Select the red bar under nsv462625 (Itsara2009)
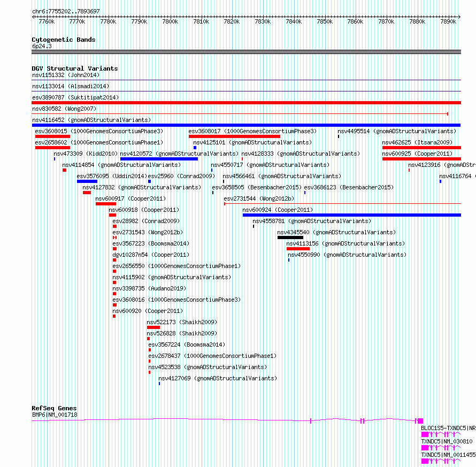 tap(421, 148)
